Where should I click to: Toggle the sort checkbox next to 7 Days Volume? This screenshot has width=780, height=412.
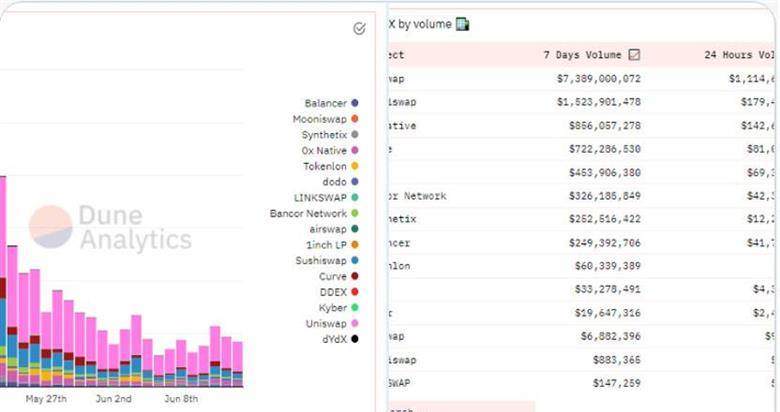pos(634,55)
